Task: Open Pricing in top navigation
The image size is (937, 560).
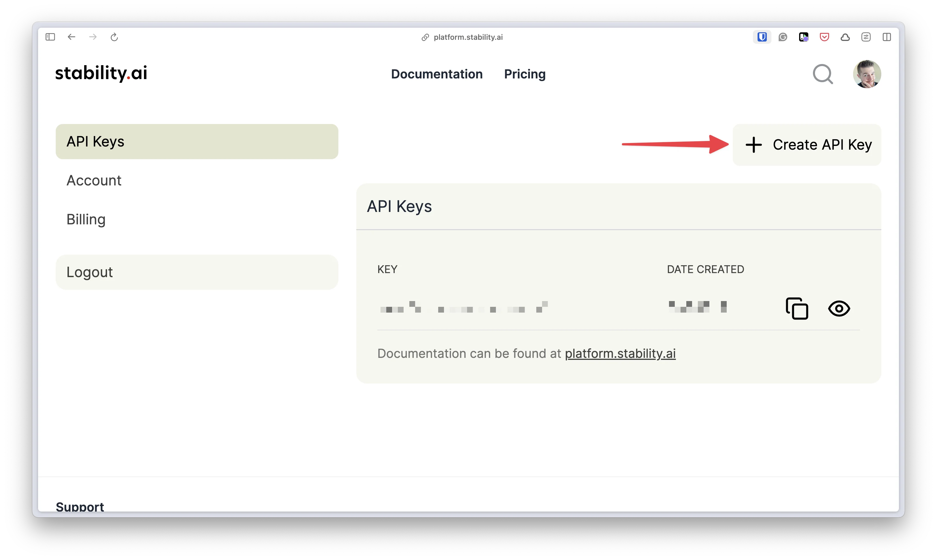Action: pos(525,74)
